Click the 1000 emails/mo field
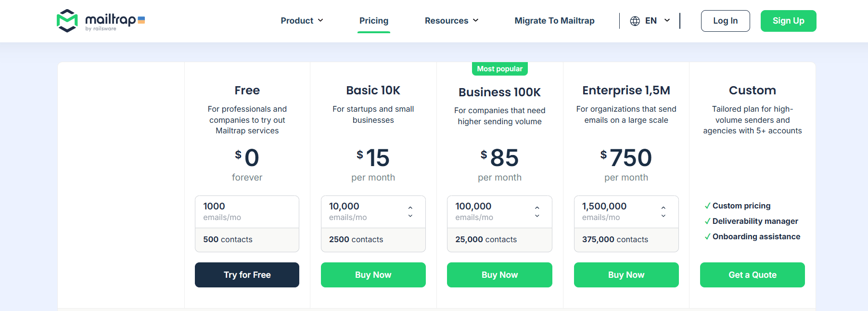The height and width of the screenshot is (311, 868). pos(247,212)
